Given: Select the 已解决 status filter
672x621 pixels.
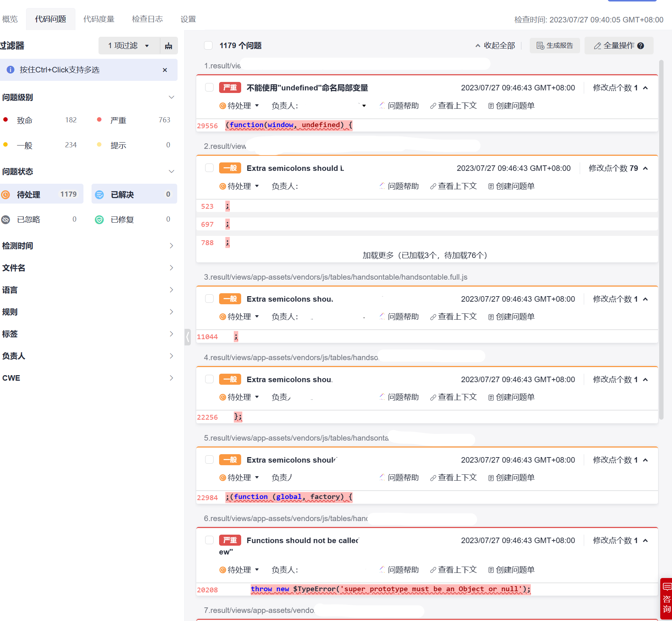Looking at the screenshot, I should [134, 194].
